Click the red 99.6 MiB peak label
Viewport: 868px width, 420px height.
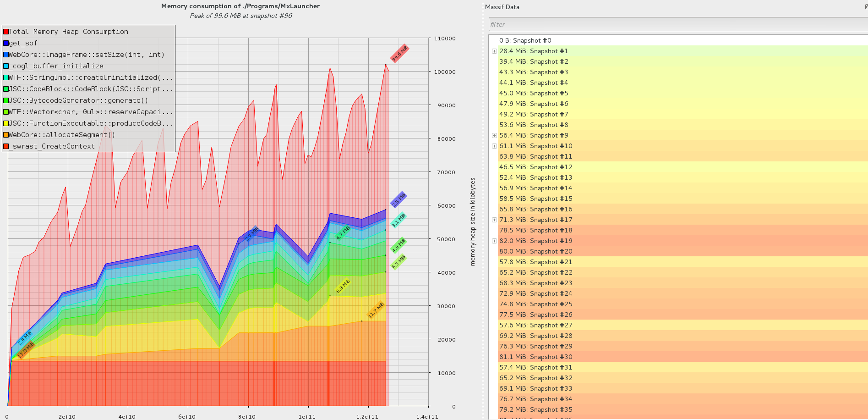tap(399, 54)
